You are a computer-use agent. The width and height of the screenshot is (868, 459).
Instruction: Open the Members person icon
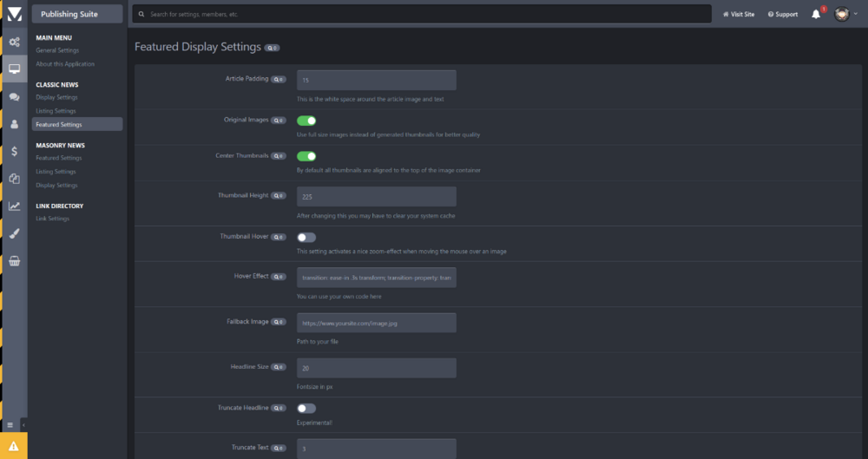coord(15,124)
